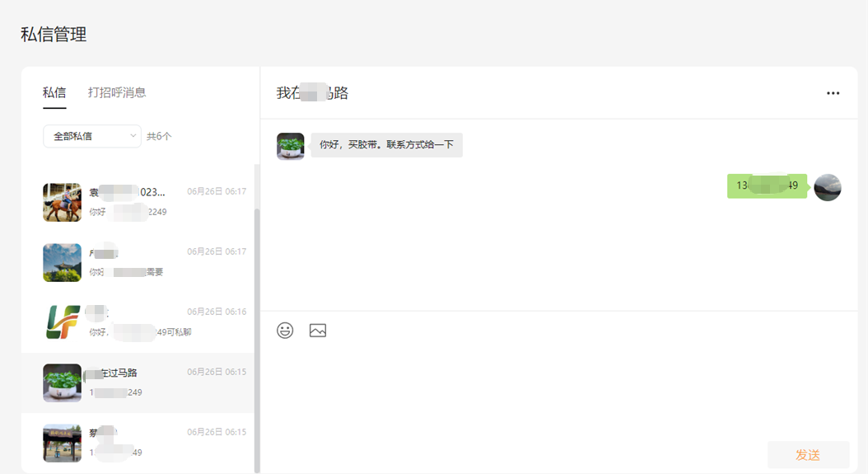Viewport: 868px width, 474px height.
Task: Click the preview text ending in 需要
Action: (x=126, y=272)
